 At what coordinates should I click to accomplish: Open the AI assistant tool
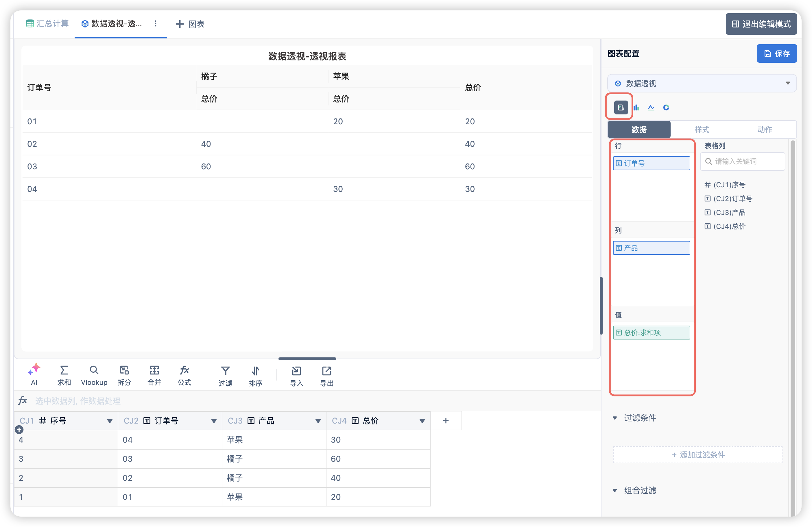pos(34,375)
